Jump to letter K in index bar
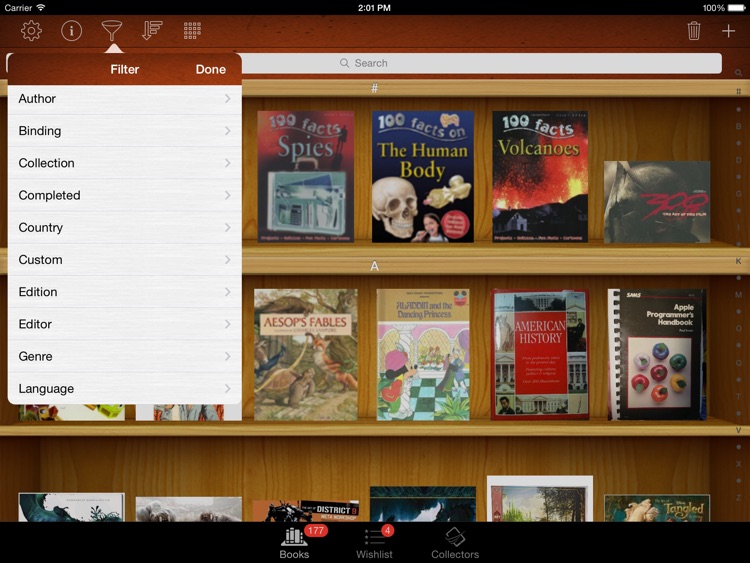Screen dimensions: 750x563 click(738, 262)
